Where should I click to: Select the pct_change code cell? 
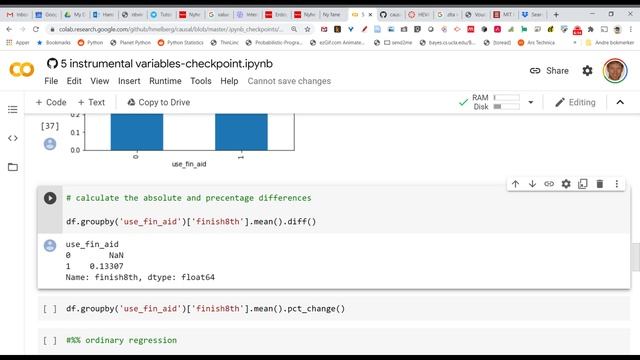[x=334, y=309]
